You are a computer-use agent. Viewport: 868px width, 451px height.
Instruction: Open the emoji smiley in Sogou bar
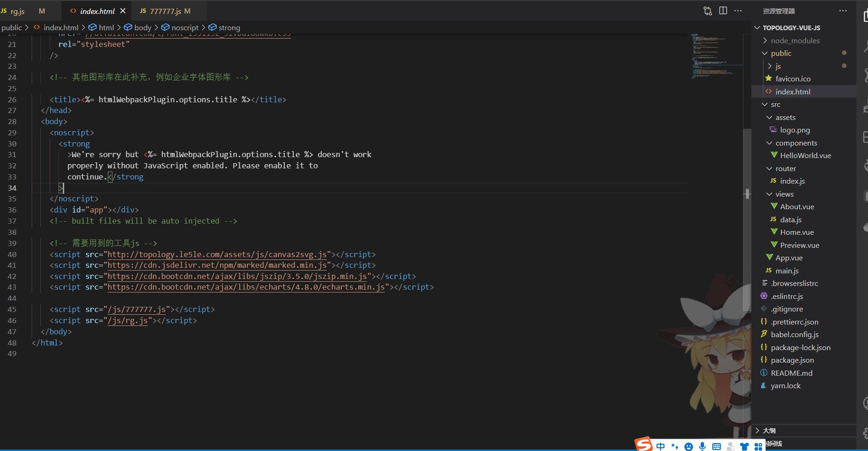coord(689,446)
